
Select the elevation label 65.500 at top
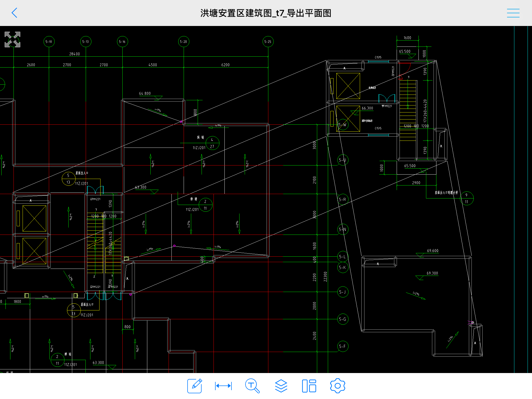(x=405, y=51)
